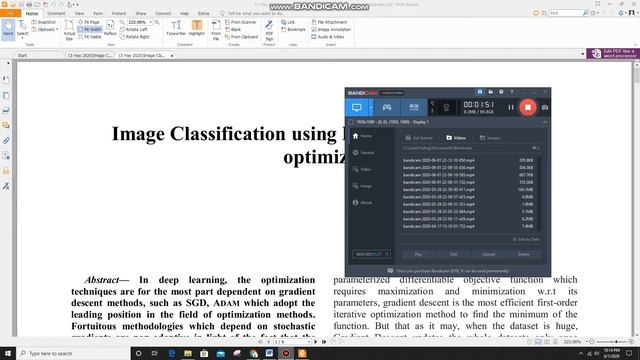The height and width of the screenshot is (360, 640).
Task: Click Image Annotation insert option
Action: [331, 29]
